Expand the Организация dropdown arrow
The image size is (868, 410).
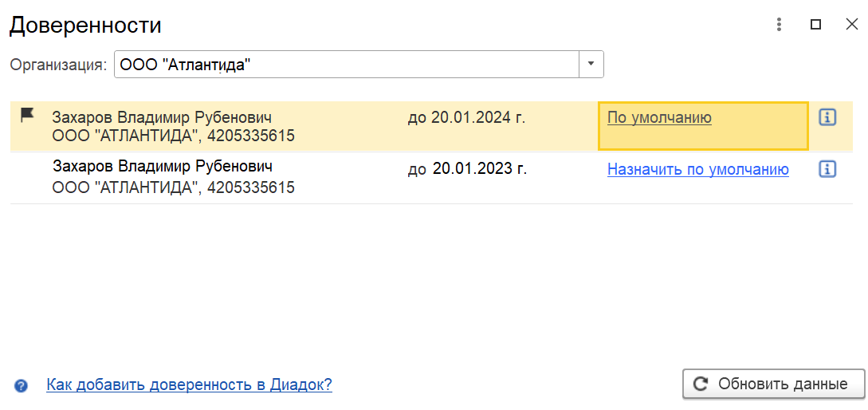[x=591, y=65]
